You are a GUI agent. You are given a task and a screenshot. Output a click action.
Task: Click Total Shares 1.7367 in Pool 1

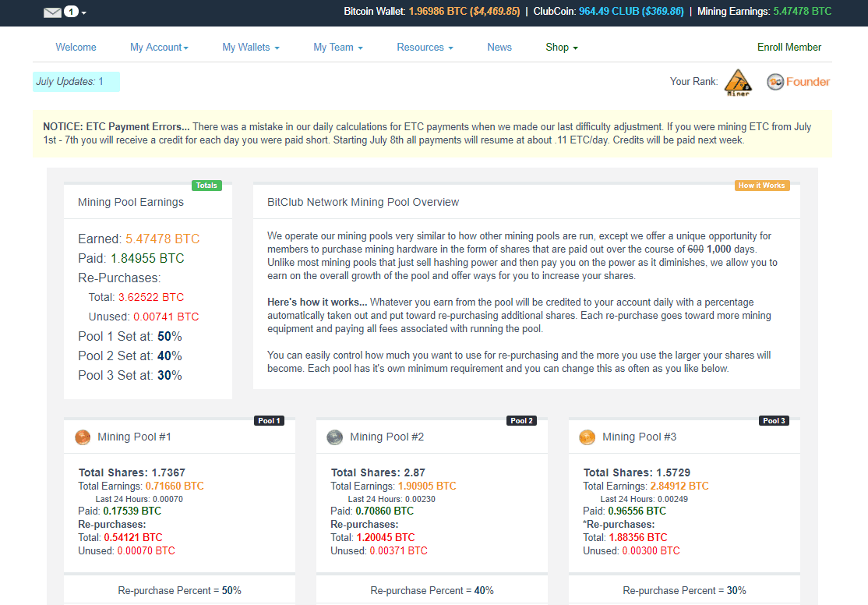point(132,472)
